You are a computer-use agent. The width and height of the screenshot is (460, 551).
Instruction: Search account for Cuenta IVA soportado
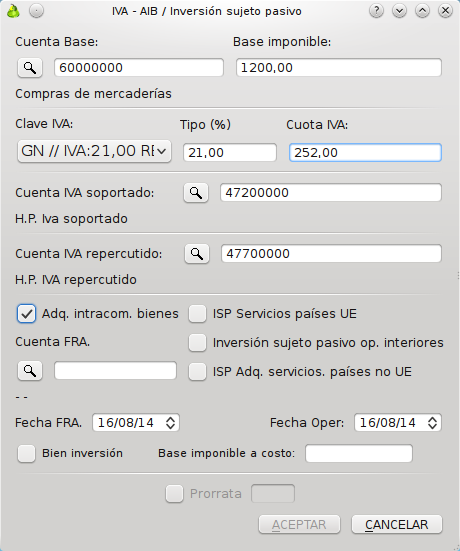[x=196, y=193]
